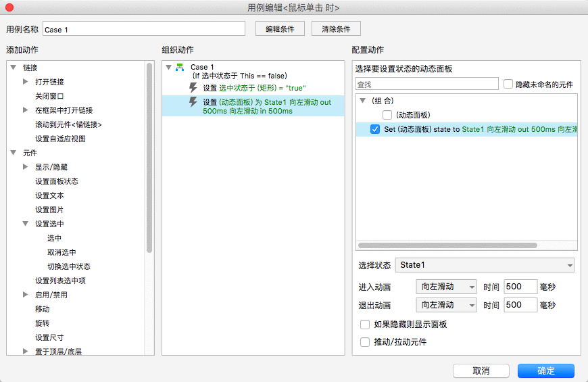588x382 pixels.
Task: Select 滚动到元件<锚链接> action
Action: [x=69, y=124]
